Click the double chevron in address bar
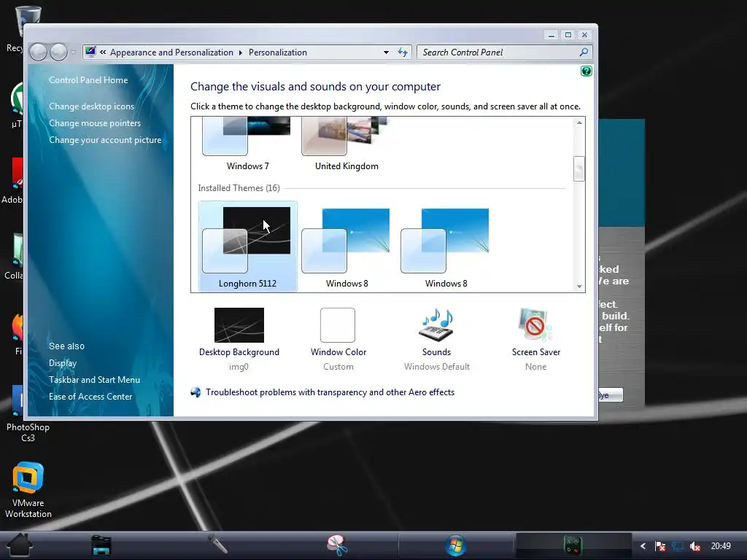747x560 pixels. tap(103, 52)
